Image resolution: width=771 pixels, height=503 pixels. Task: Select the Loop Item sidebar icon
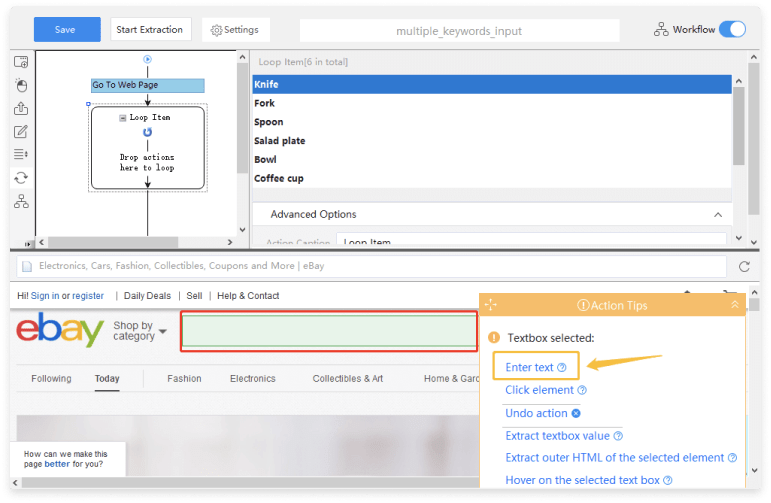point(21,178)
